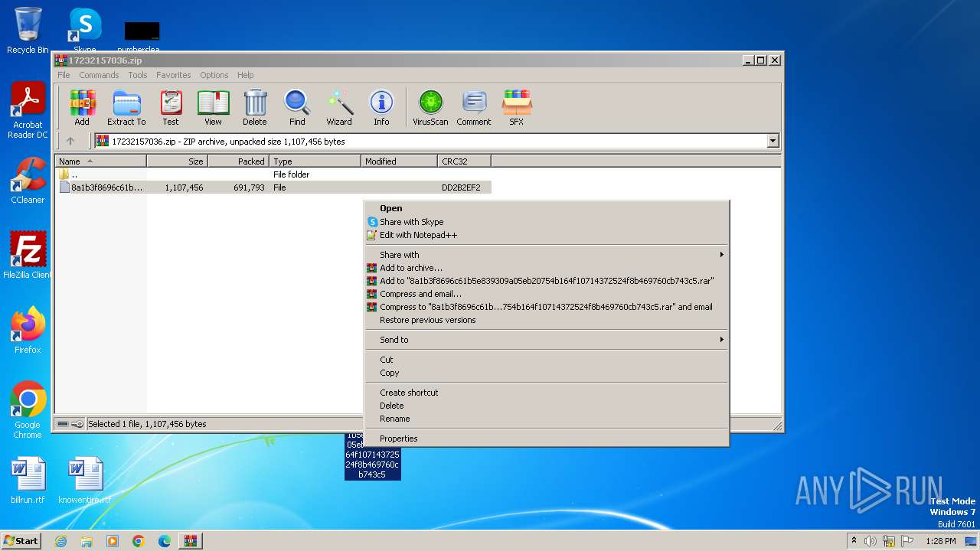Click the Firefox desktop icon
This screenshot has height=551, width=980.
pos(28,331)
